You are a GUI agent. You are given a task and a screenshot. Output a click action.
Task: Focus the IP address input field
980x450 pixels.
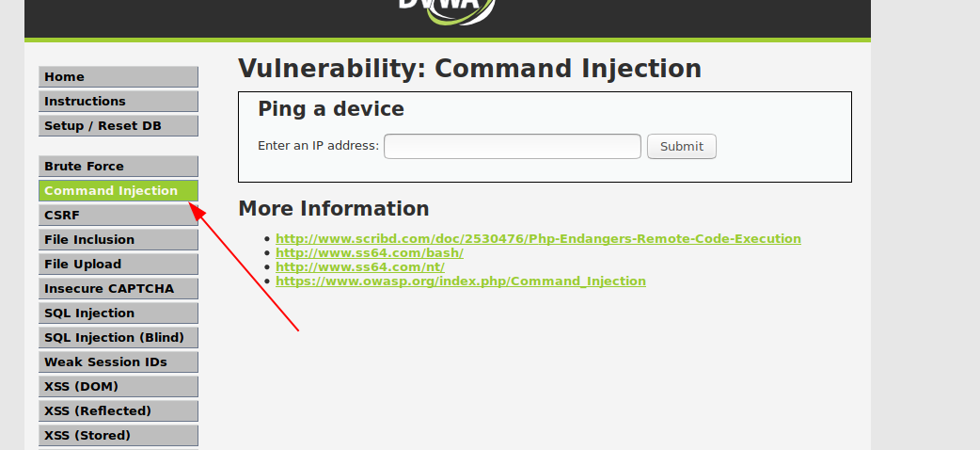coord(513,147)
